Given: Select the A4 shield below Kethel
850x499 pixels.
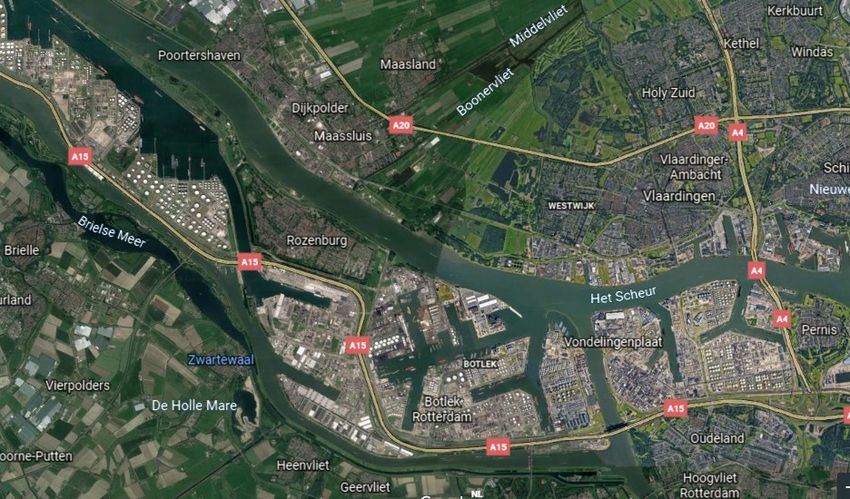Looking at the screenshot, I should [x=737, y=132].
